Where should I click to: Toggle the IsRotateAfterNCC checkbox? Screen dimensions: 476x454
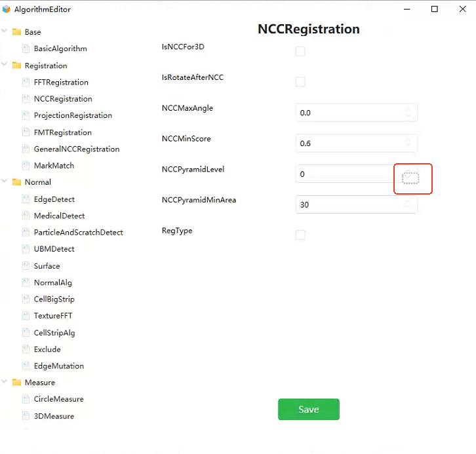(x=300, y=82)
